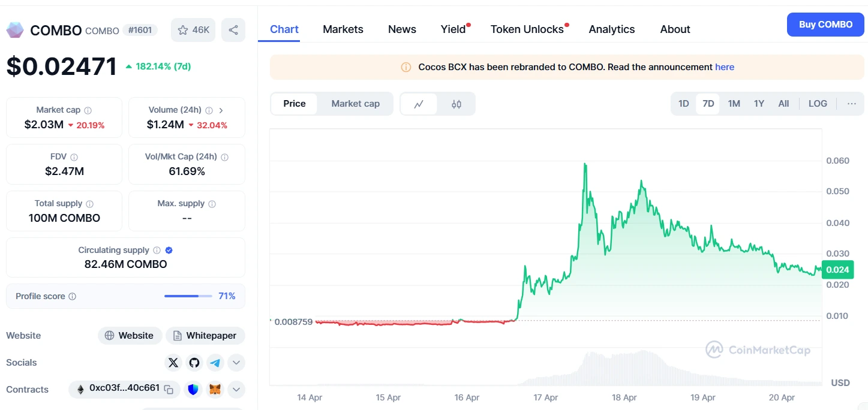Select the Price chart toggle
This screenshot has width=868, height=410.
point(295,104)
